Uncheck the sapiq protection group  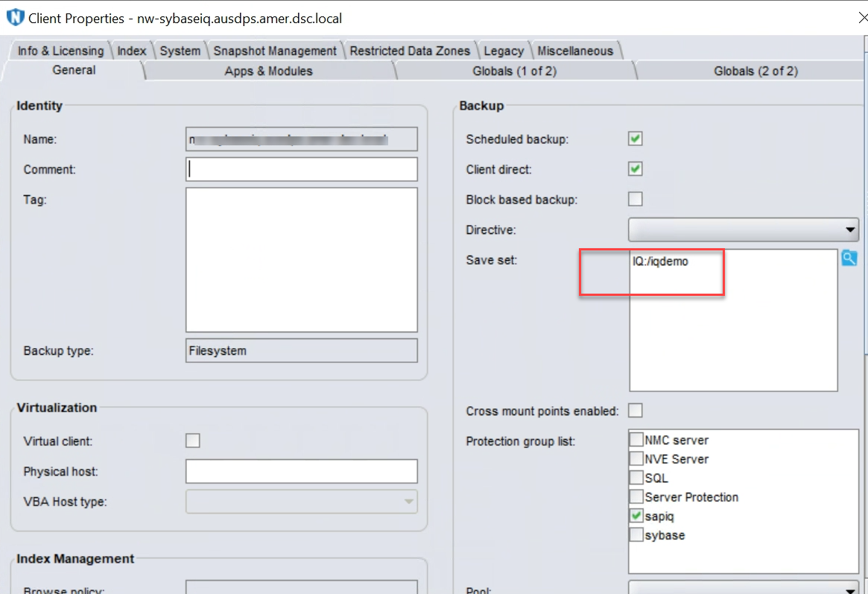[x=637, y=516]
